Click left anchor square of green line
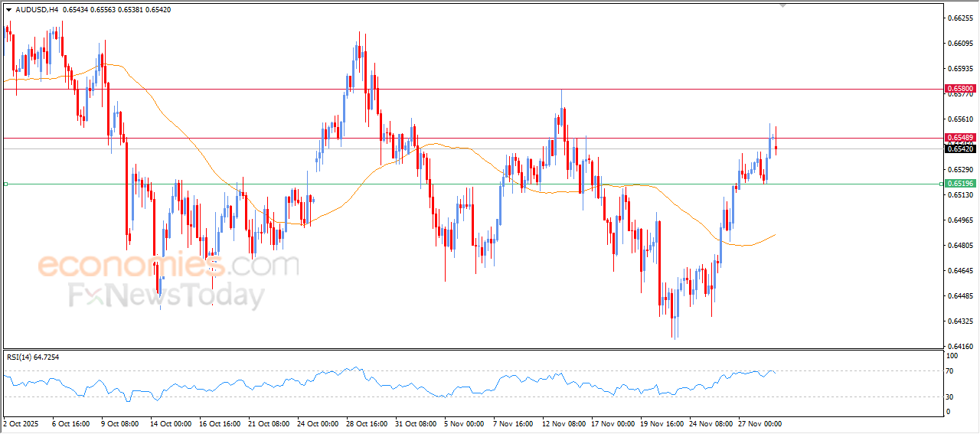Image resolution: width=980 pixels, height=434 pixels. (x=5, y=184)
